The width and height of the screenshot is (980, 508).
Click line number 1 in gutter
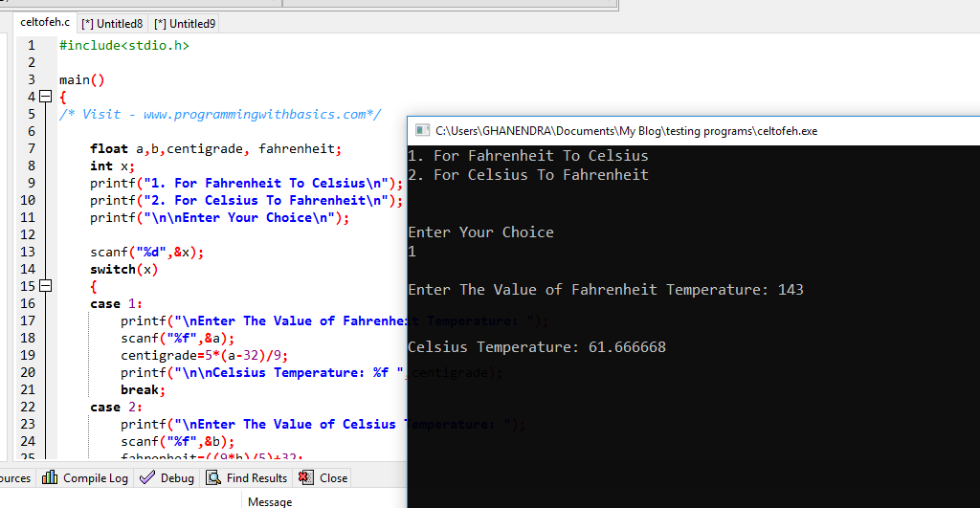pyautogui.click(x=32, y=45)
